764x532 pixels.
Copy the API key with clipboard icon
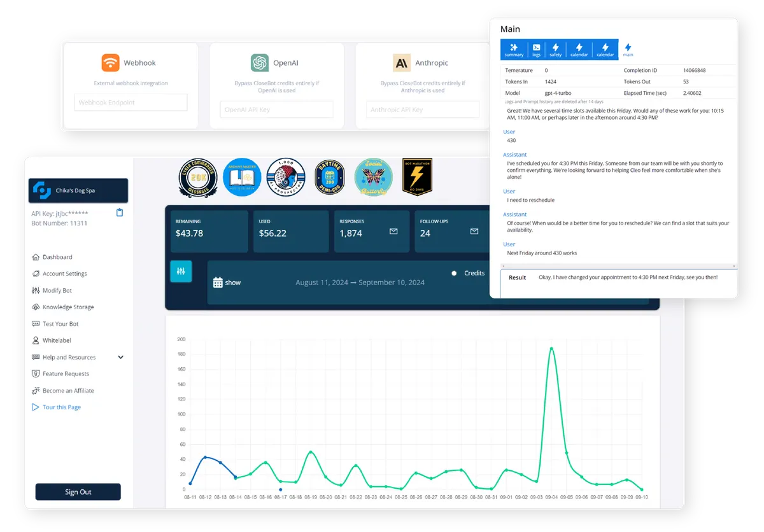point(120,213)
